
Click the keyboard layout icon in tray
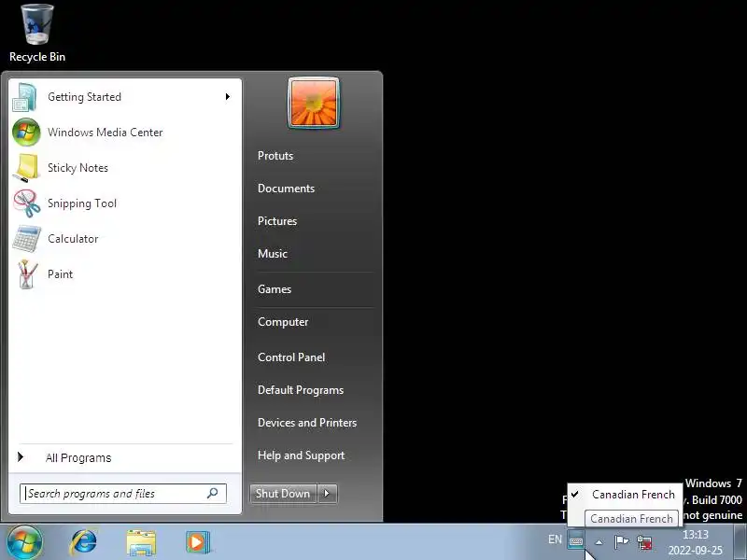coord(576,541)
